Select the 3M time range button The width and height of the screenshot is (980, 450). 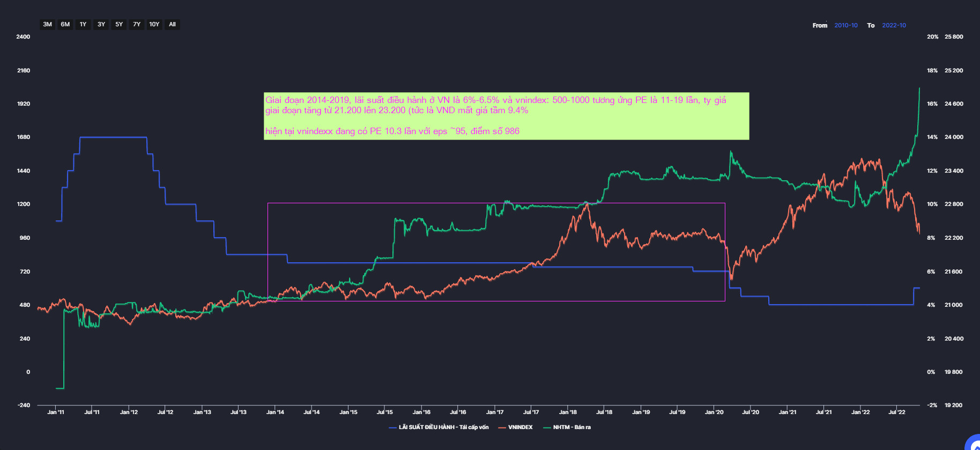[x=48, y=25]
